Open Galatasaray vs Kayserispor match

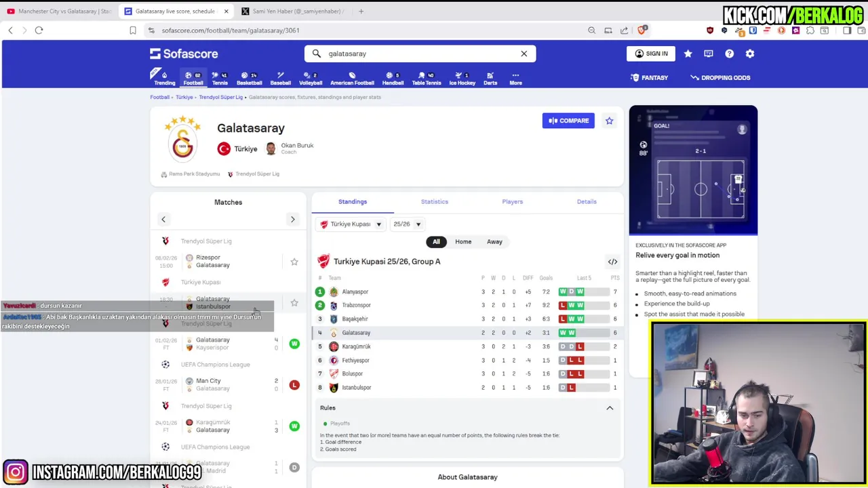pyautogui.click(x=228, y=344)
